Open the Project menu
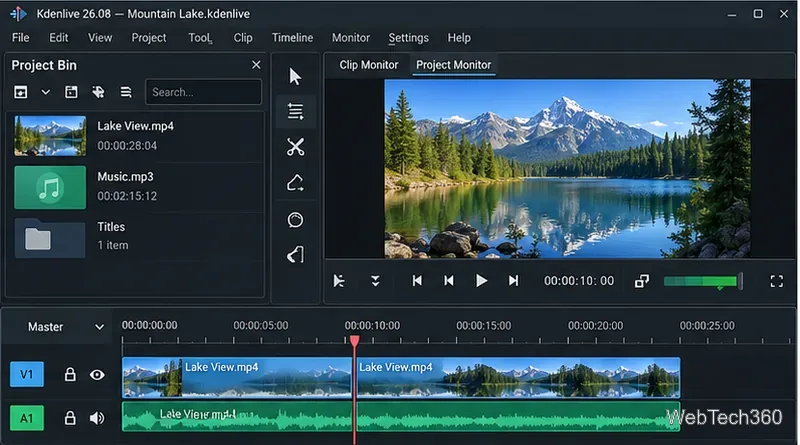800x445 pixels. tap(149, 38)
